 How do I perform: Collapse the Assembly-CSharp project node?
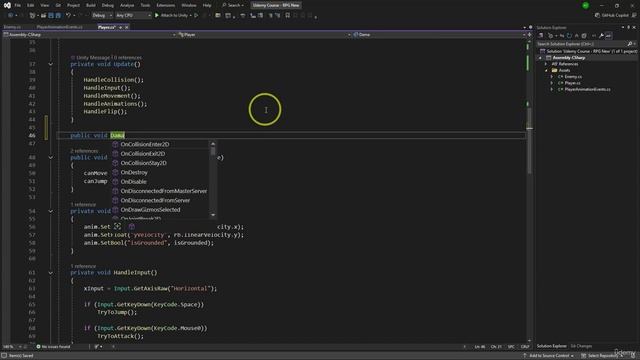[x=540, y=58]
